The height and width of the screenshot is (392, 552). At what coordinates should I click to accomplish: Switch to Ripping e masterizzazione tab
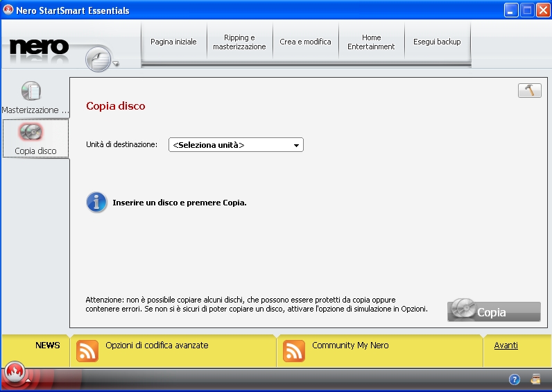tap(239, 42)
